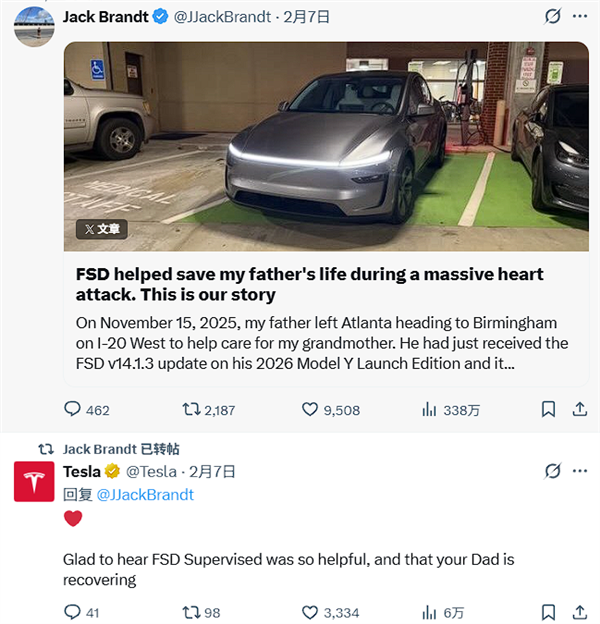Share Tesla's reply post

click(579, 612)
